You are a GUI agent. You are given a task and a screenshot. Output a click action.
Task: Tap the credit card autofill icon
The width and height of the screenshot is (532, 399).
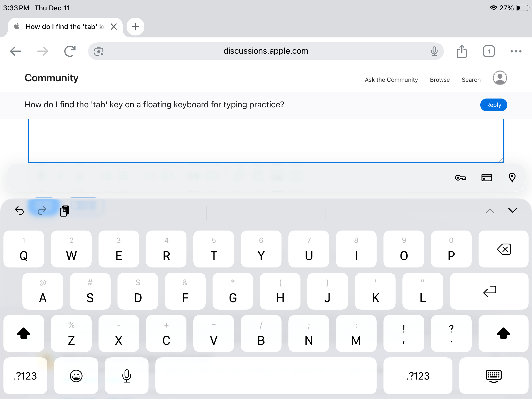tap(486, 178)
